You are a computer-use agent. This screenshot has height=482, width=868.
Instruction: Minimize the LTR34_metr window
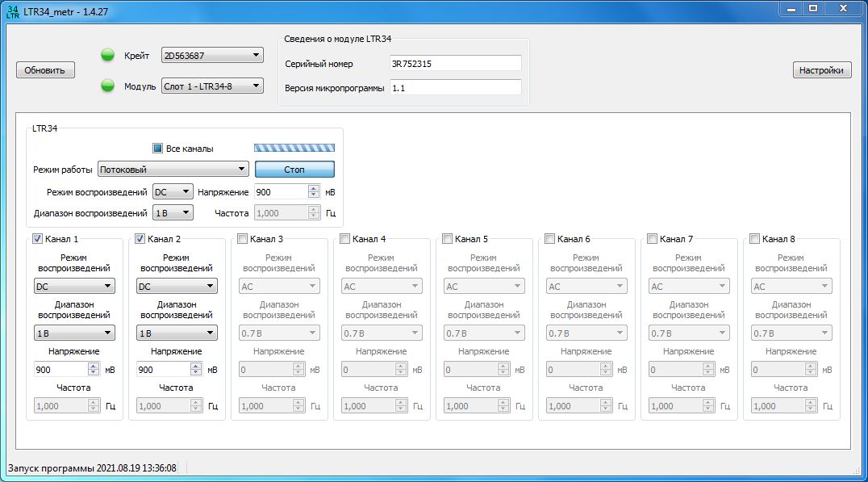coord(791,8)
